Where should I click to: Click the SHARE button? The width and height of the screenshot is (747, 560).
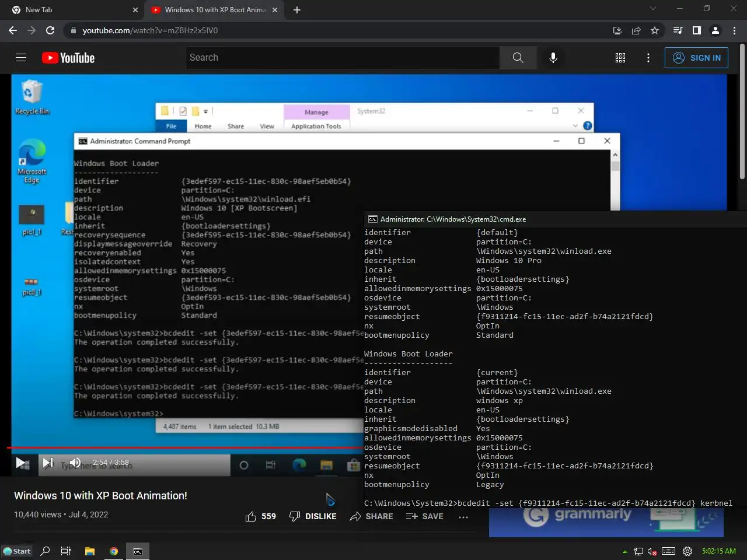coord(371,516)
